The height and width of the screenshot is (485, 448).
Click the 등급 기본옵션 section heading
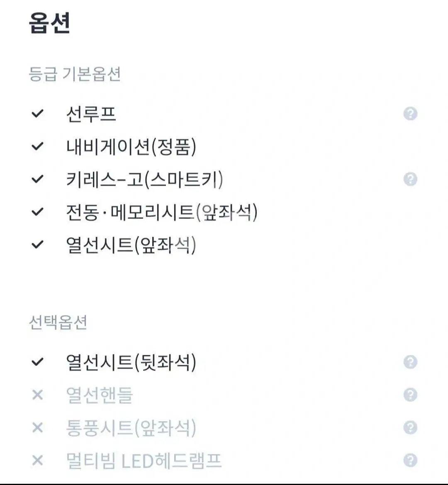point(75,74)
